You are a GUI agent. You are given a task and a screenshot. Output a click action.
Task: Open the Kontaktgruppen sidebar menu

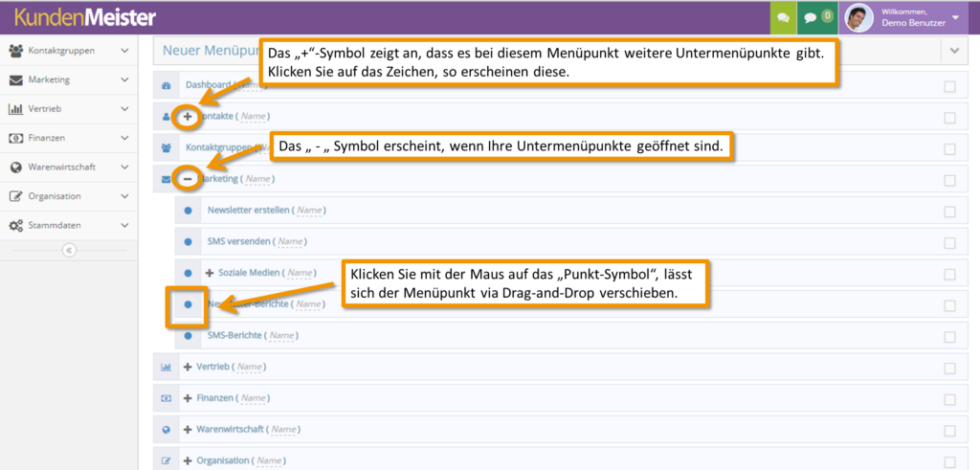[67, 51]
